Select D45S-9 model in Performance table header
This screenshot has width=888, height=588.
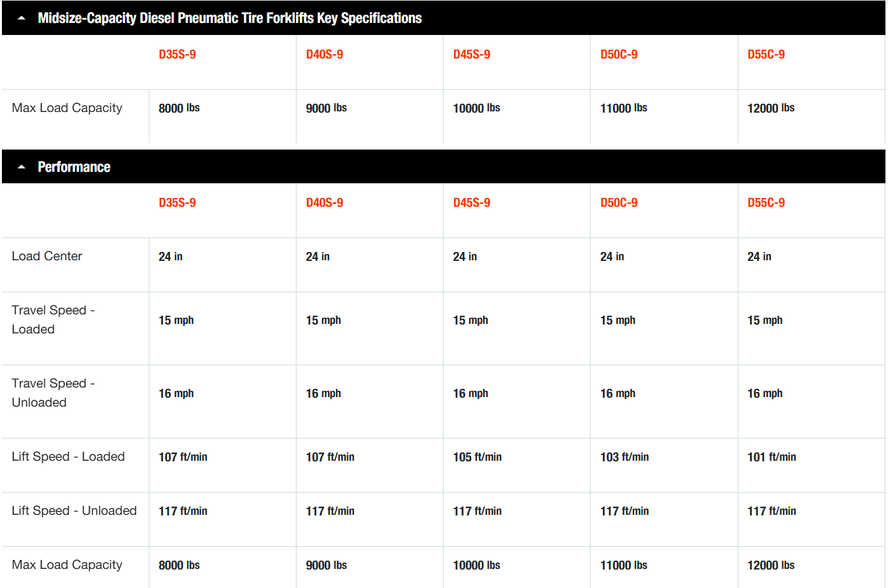point(471,203)
